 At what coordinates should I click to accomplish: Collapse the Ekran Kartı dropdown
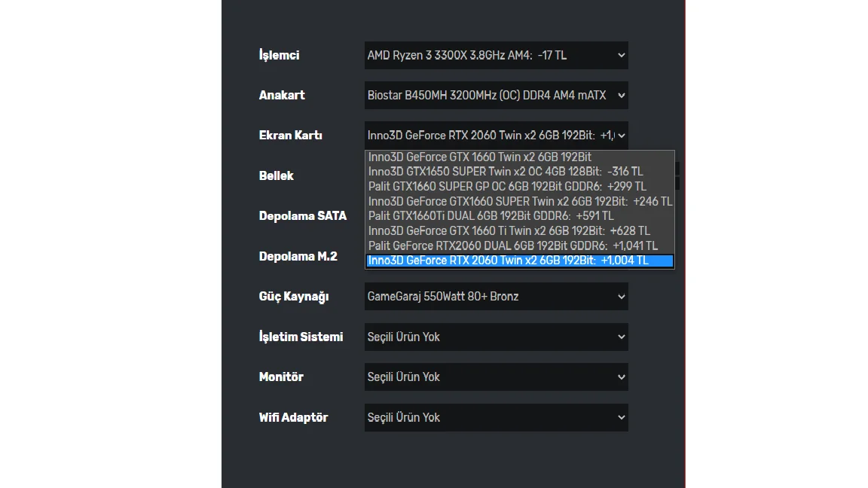tap(496, 136)
